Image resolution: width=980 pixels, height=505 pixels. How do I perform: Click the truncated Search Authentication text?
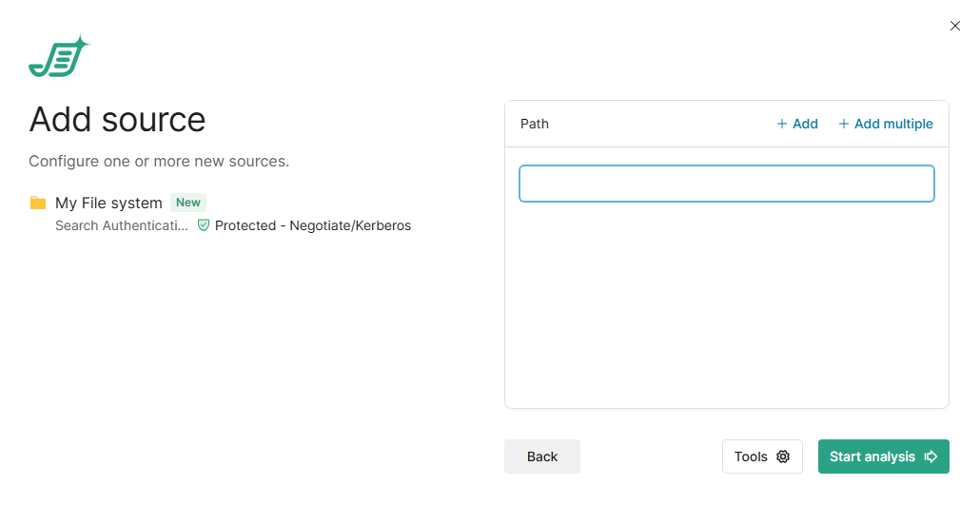point(122,226)
